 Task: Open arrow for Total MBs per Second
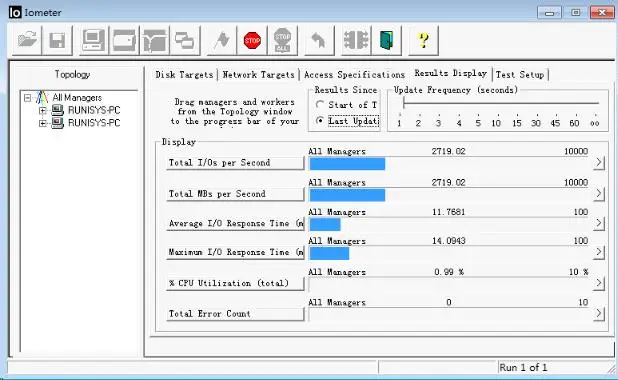598,193
